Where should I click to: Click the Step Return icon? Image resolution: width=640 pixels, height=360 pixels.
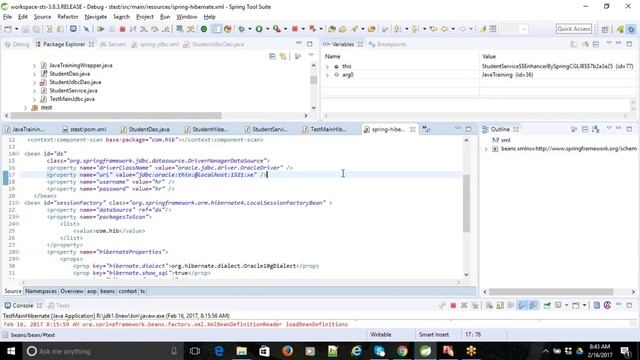[166, 29]
